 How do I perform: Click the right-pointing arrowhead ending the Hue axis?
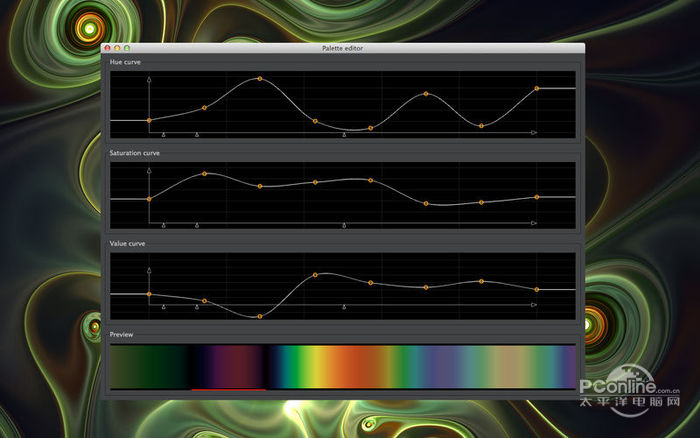[x=534, y=133]
